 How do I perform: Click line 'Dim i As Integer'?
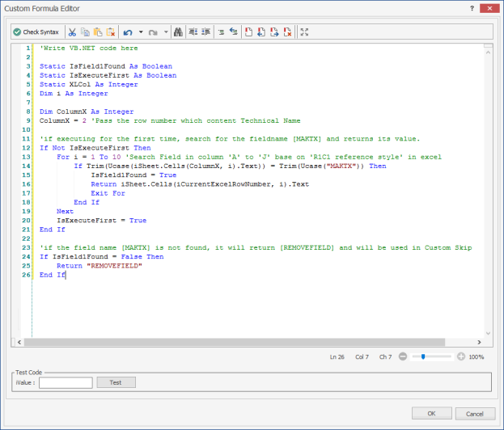pos(74,94)
